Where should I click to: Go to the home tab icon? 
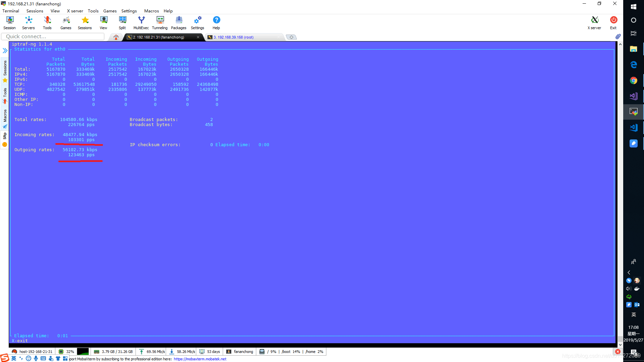tap(116, 37)
